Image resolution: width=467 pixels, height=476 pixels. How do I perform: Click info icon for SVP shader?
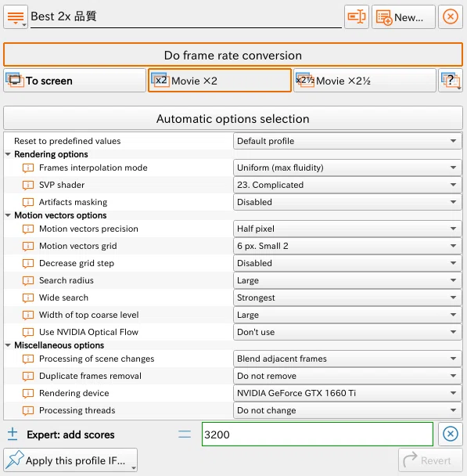[28, 185]
